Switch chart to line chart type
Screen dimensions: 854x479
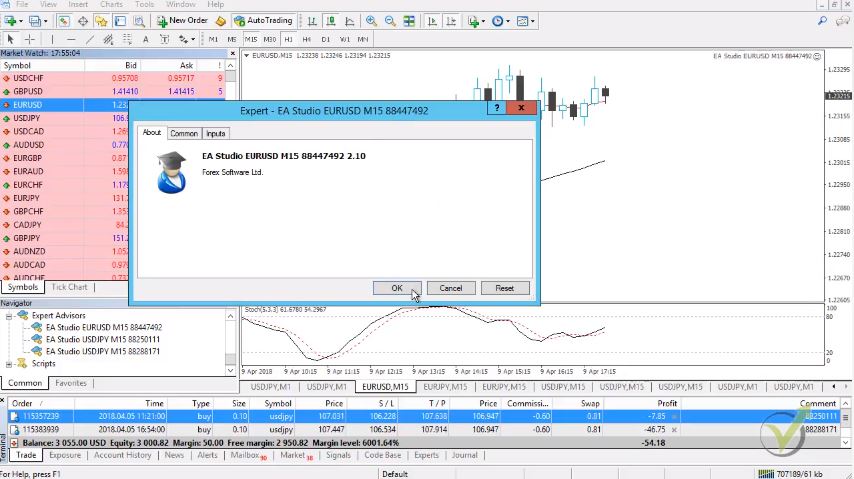(x=350, y=21)
